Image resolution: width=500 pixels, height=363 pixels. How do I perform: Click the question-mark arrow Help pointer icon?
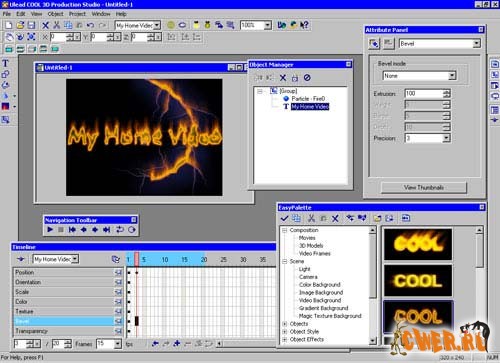(x=304, y=25)
